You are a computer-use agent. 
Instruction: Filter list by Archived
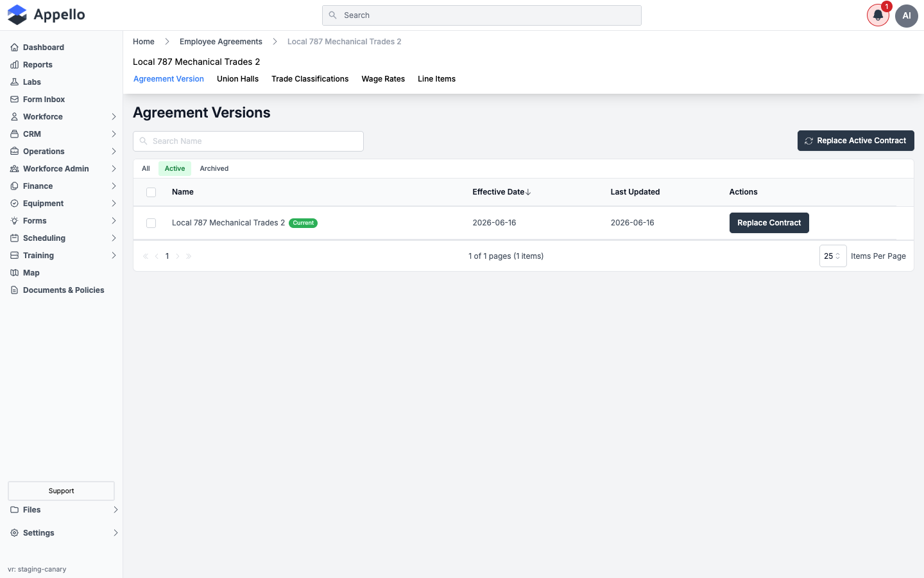click(x=214, y=168)
